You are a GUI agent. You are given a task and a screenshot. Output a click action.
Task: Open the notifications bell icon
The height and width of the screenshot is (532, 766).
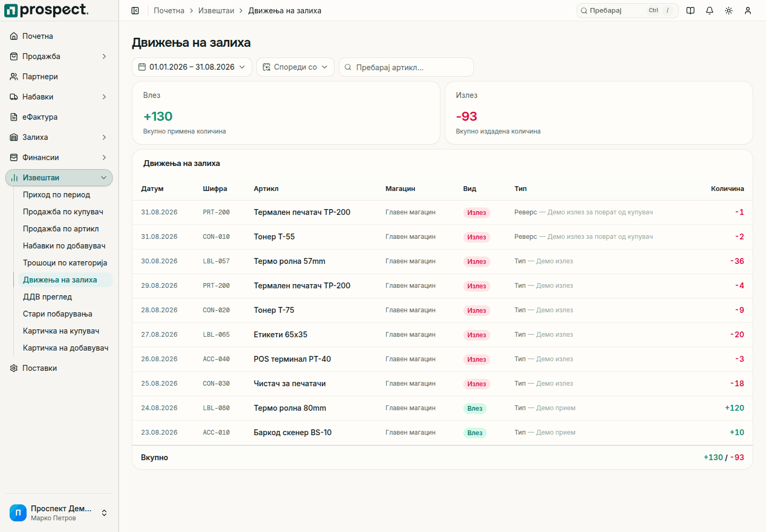710,11
